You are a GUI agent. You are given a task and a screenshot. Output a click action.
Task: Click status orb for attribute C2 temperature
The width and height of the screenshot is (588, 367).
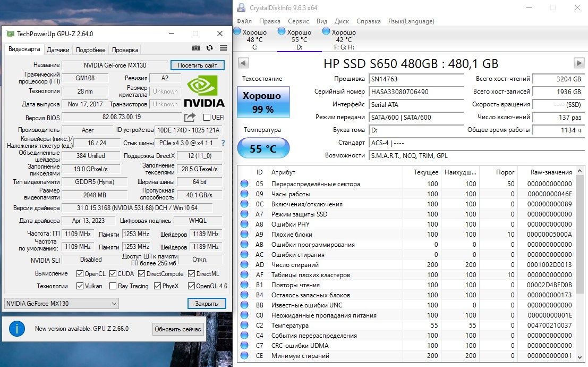(244, 326)
